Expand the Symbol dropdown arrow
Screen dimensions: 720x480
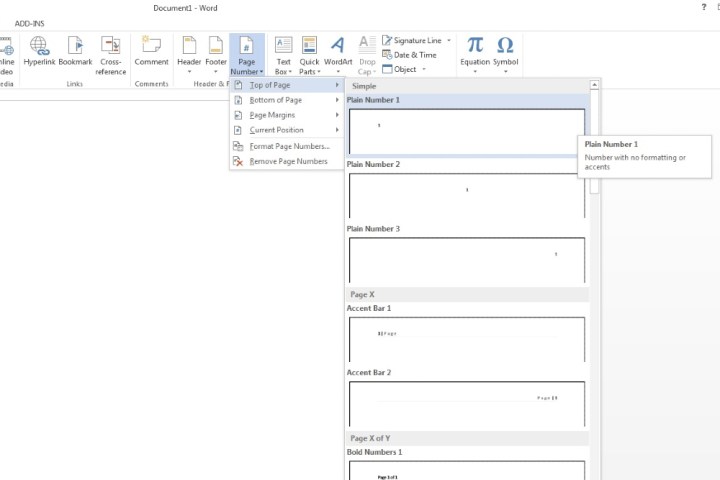[506, 72]
